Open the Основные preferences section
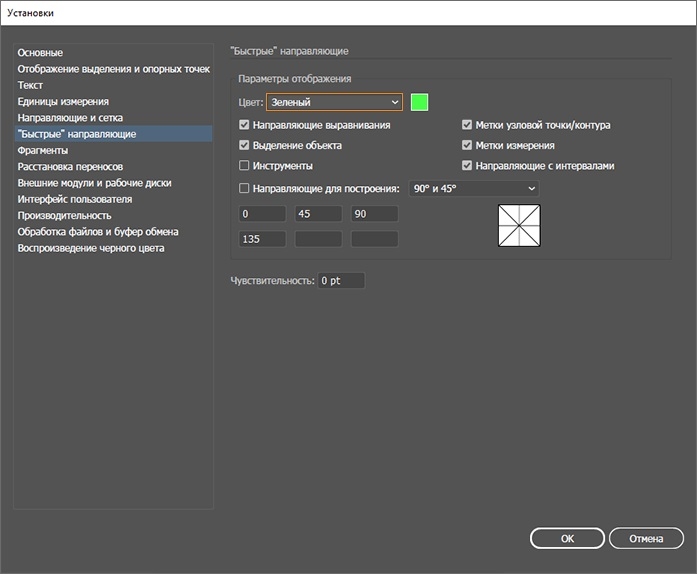 40,52
